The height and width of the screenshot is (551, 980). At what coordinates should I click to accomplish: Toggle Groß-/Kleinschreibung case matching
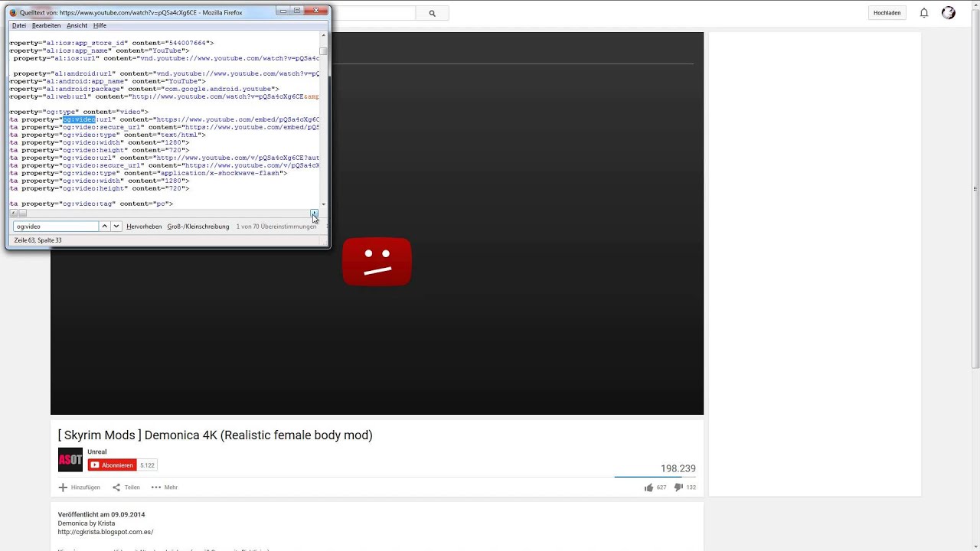[x=198, y=227]
